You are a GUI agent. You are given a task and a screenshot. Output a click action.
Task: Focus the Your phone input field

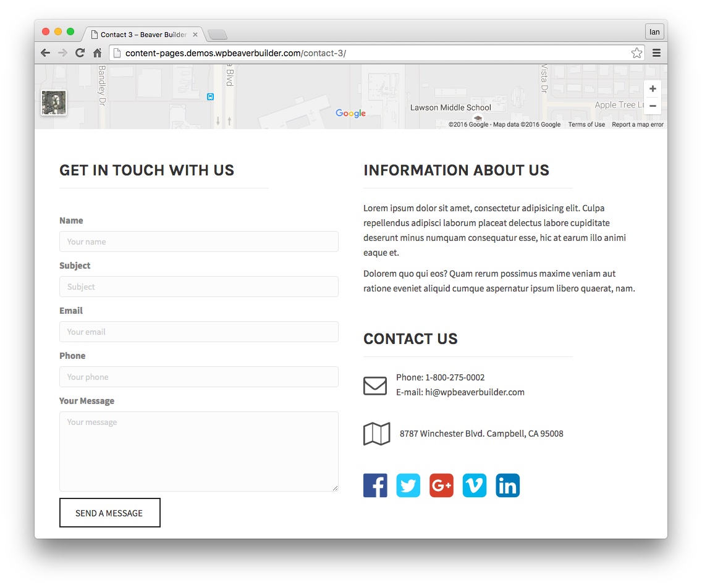coord(199,377)
